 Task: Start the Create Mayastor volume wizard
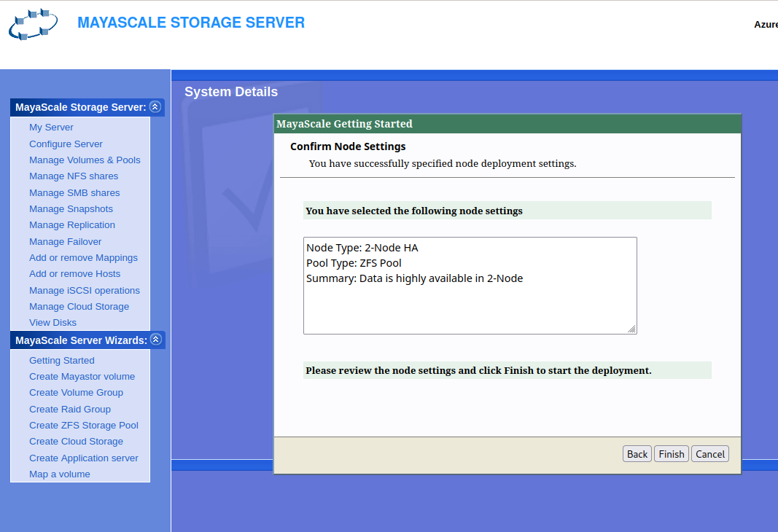click(82, 377)
